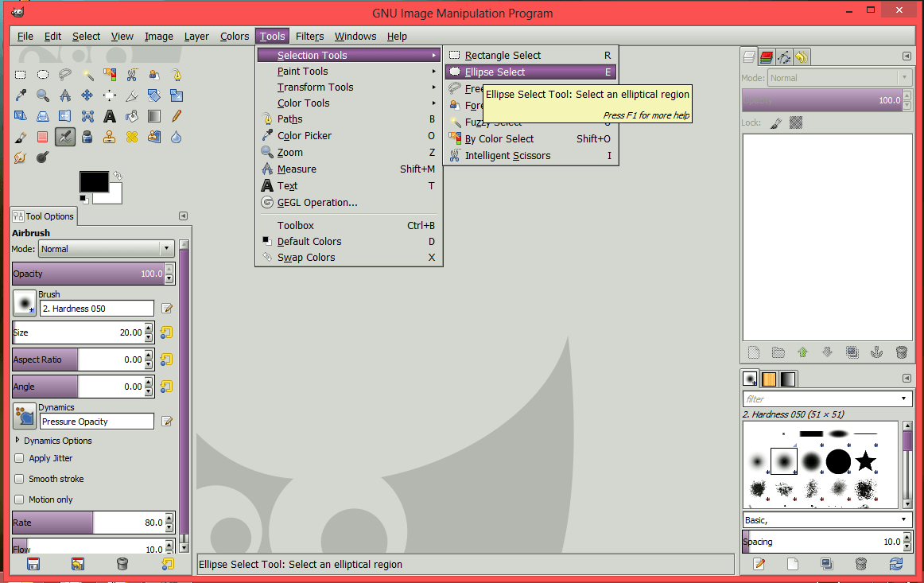Click the edit brush button beside Hardness 050
The image size is (924, 583).
click(x=167, y=309)
